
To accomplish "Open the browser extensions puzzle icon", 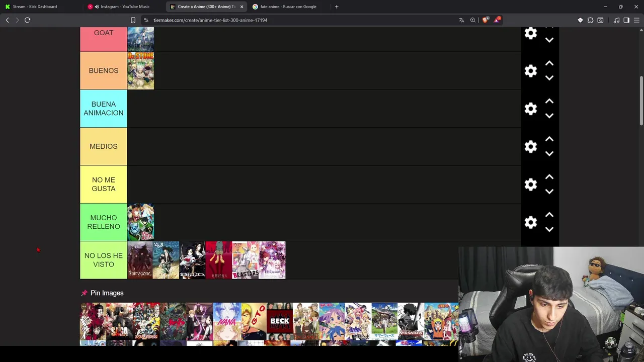I will pos(590,20).
